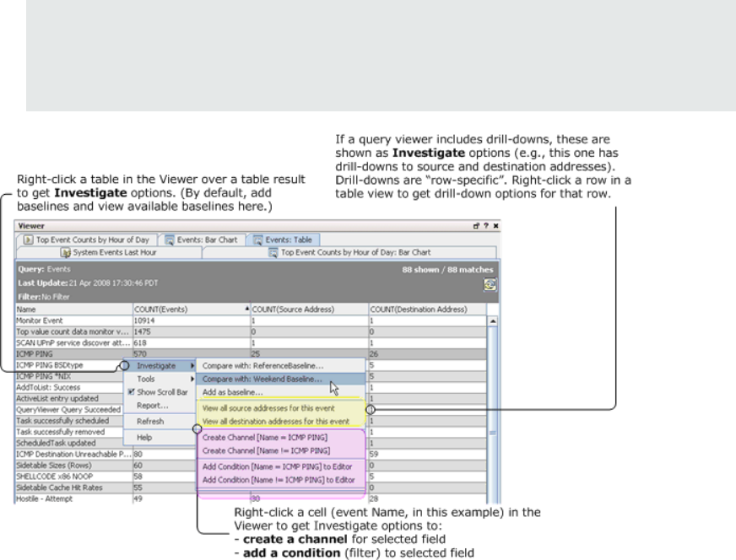
Task: Select the Monitor Event row
Action: point(251,320)
